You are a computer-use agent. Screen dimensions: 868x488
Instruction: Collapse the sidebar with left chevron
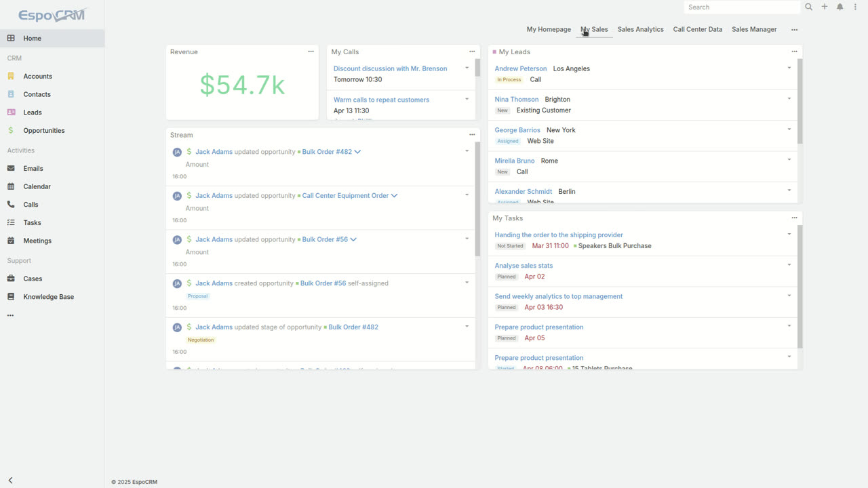pyautogui.click(x=10, y=481)
